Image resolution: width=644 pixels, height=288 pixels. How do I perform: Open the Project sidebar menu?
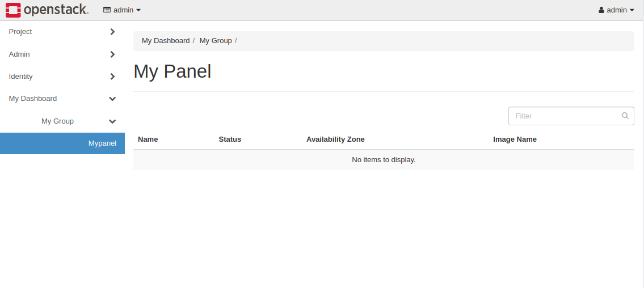20,32
